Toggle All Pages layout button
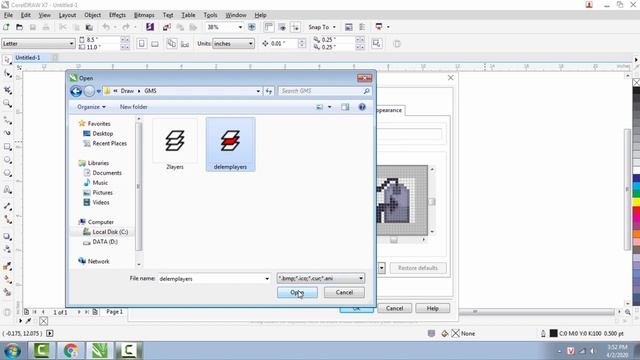 [172, 44]
